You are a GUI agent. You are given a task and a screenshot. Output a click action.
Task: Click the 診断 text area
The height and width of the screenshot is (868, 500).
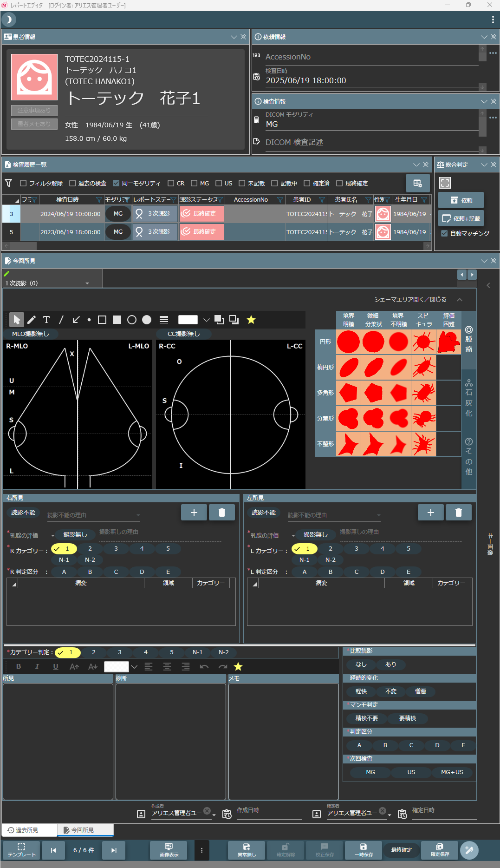coord(171,741)
